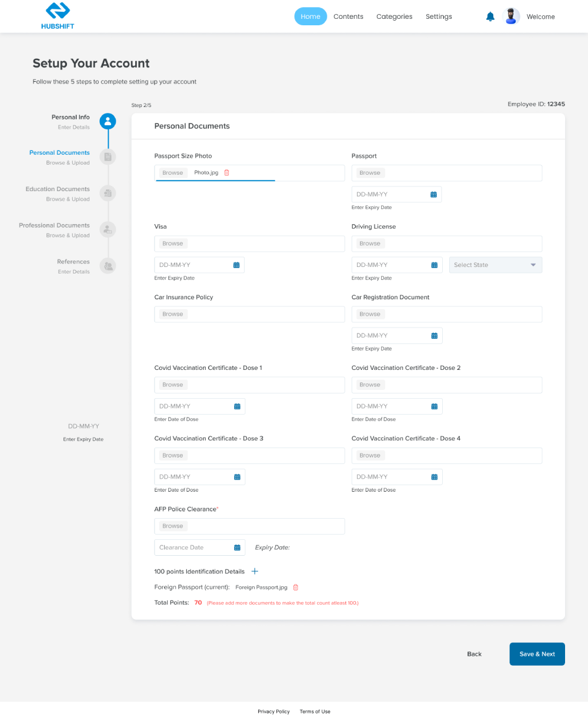Delete uploaded Photo.jpg using trash icon
The width and height of the screenshot is (588, 721).
pos(227,173)
